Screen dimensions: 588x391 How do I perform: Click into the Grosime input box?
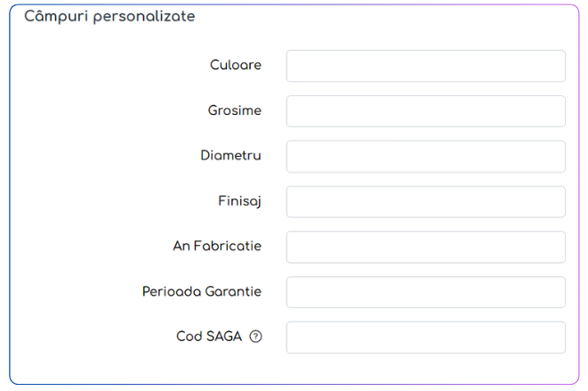pos(425,111)
